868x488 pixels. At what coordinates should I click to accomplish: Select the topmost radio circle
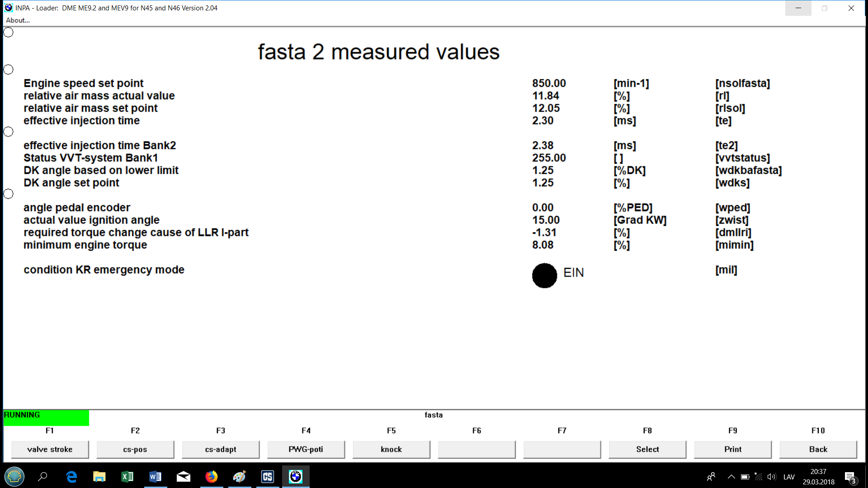click(x=9, y=33)
